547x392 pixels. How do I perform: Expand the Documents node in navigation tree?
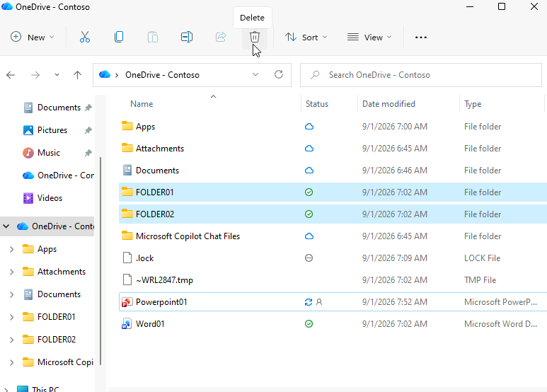tap(11, 294)
